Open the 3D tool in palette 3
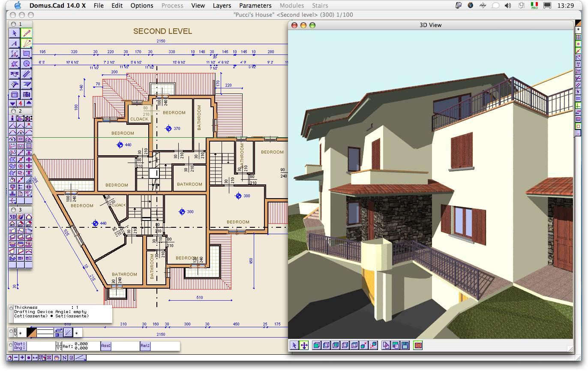Screen dimensions: 588x371 tap(13, 217)
